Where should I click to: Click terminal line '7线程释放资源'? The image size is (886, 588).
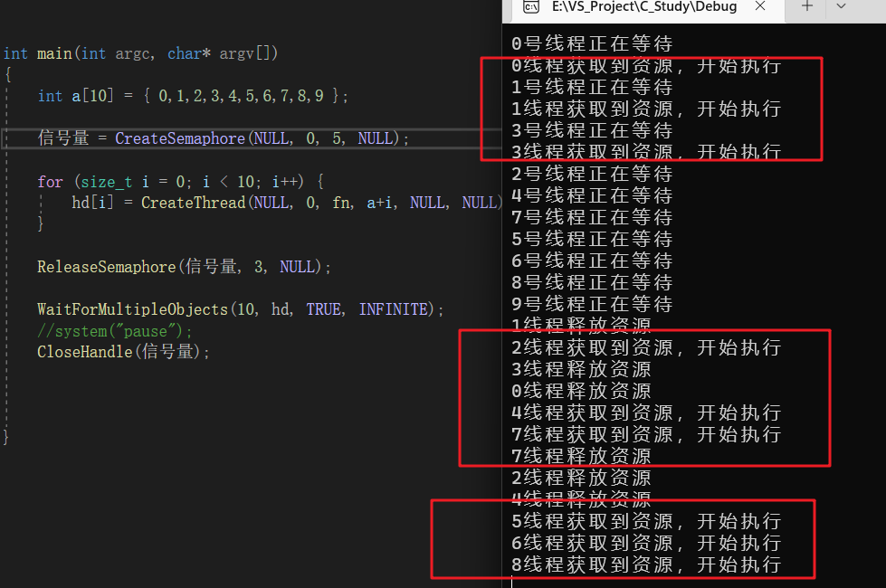click(x=581, y=456)
